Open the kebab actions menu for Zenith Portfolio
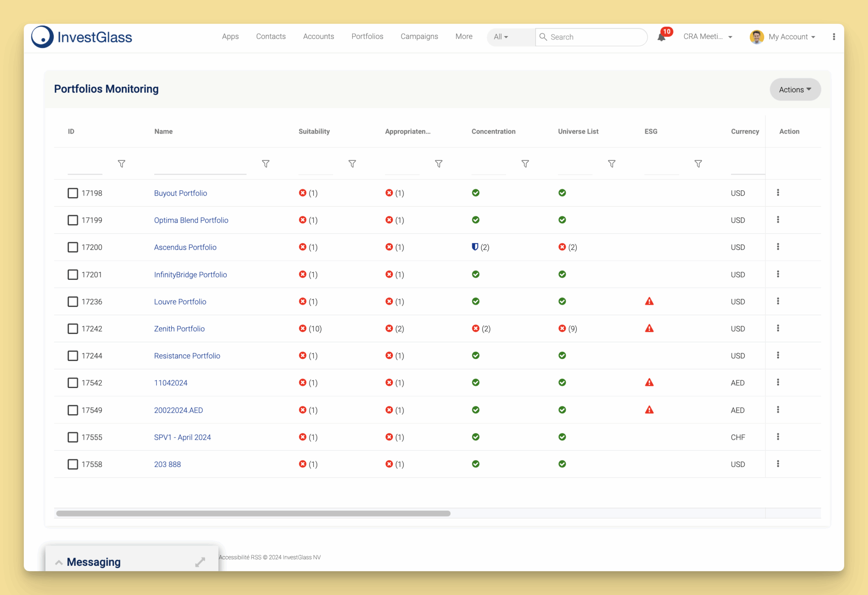 [x=778, y=328]
